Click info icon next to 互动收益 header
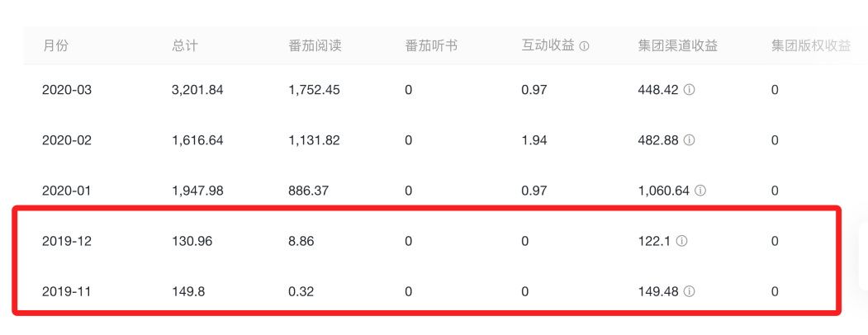This screenshot has height=335, width=868. tap(584, 46)
